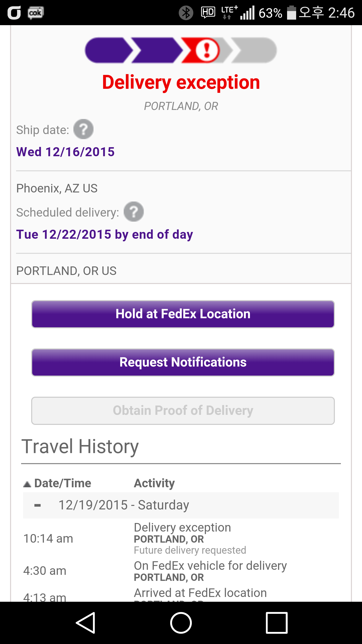Tap the Activity column header
The image size is (362, 644).
click(154, 483)
